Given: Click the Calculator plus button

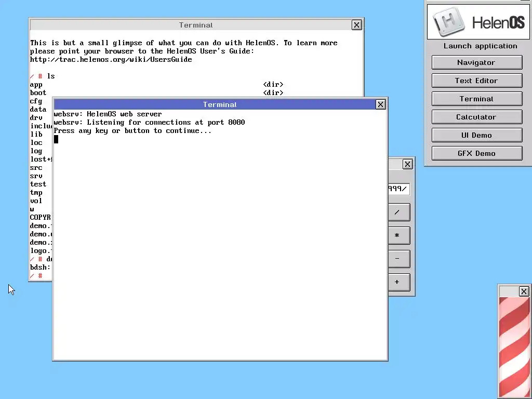Looking at the screenshot, I should coord(399,282).
